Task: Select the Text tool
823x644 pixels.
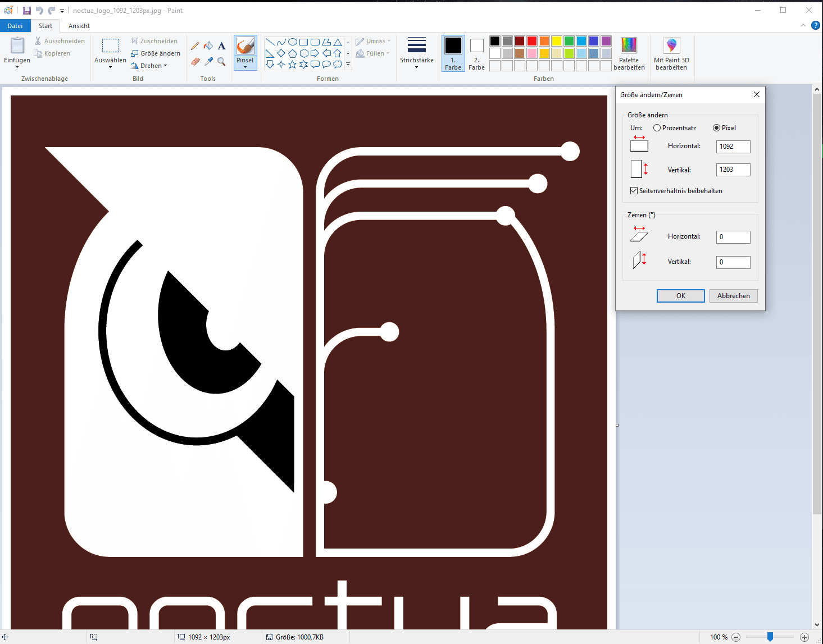Action: click(221, 46)
